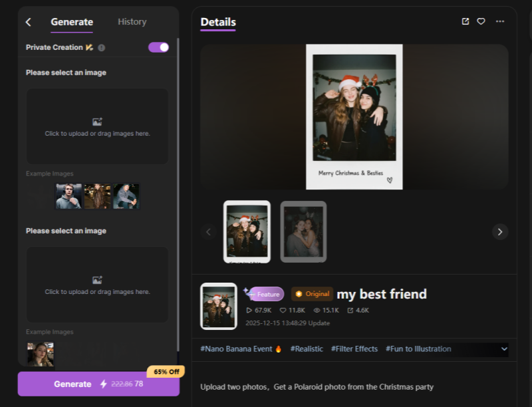Viewport: 532px width, 407px height.
Task: Open the three-dots more options menu
Action: click(x=499, y=21)
